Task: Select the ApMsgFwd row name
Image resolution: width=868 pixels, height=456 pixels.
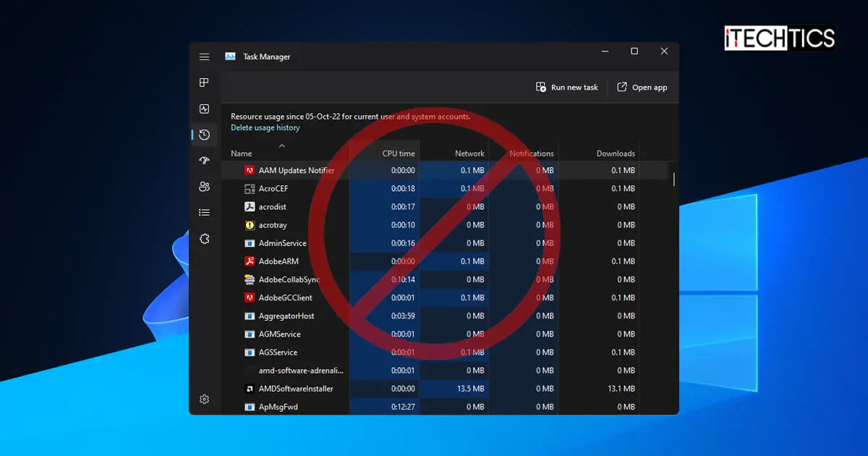Action: [x=278, y=407]
